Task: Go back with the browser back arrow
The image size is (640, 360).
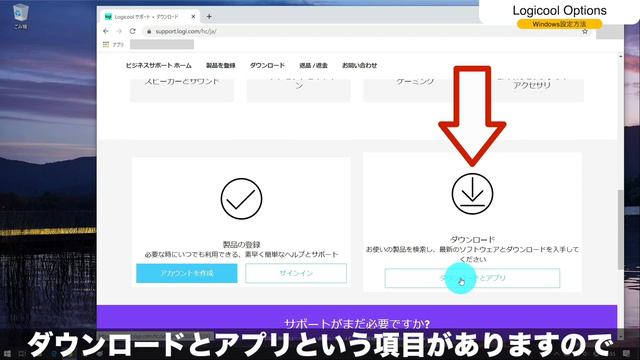Action: coord(106,31)
